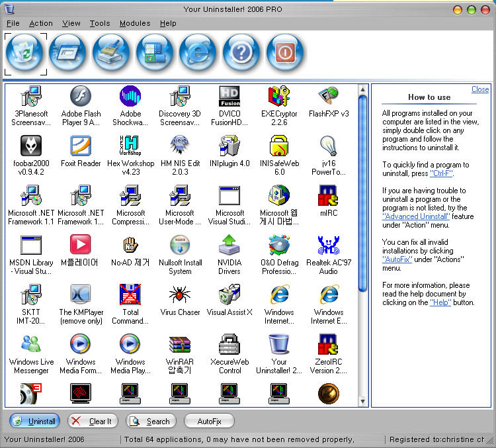Select the No-AD hand icon
The width and height of the screenshot is (496, 448).
click(130, 245)
